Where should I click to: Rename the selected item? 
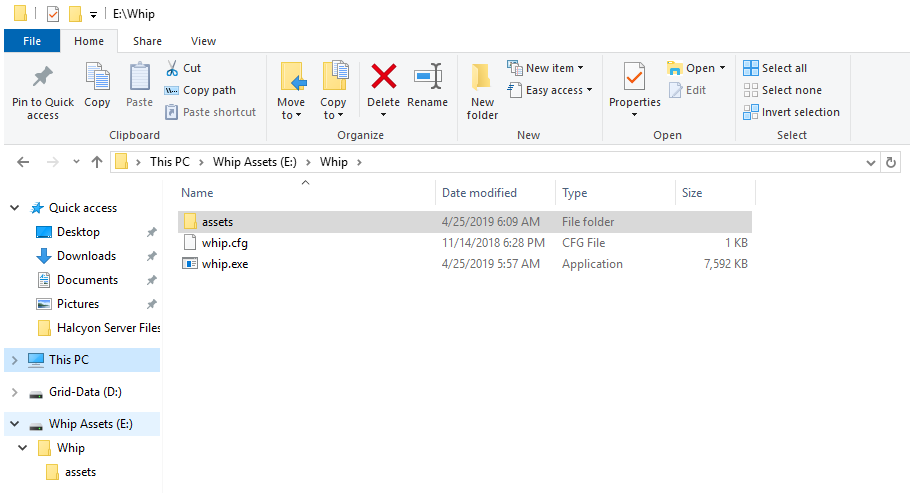[x=428, y=85]
